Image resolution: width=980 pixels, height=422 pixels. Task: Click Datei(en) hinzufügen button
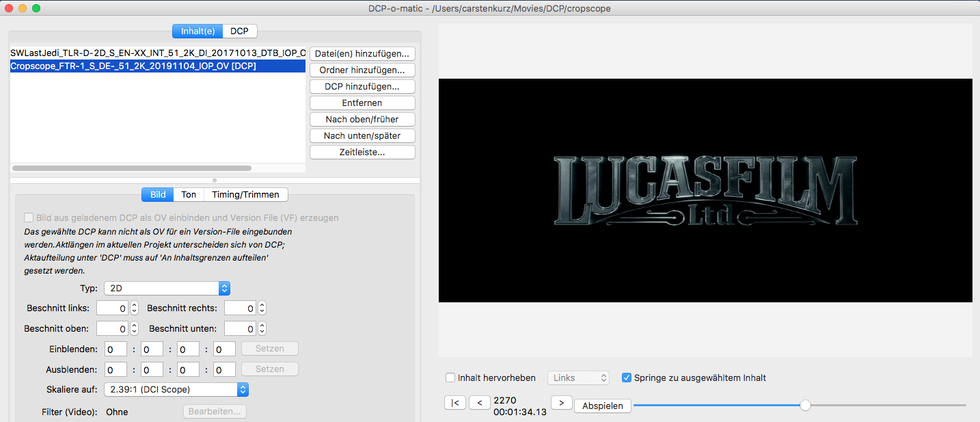pyautogui.click(x=362, y=53)
